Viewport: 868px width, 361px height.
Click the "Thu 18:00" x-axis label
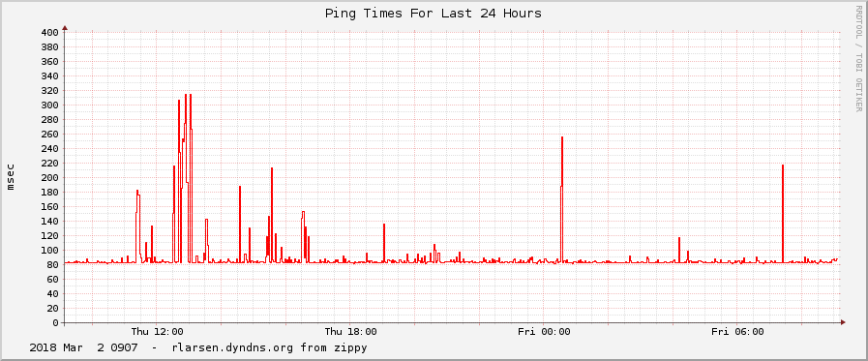click(350, 332)
